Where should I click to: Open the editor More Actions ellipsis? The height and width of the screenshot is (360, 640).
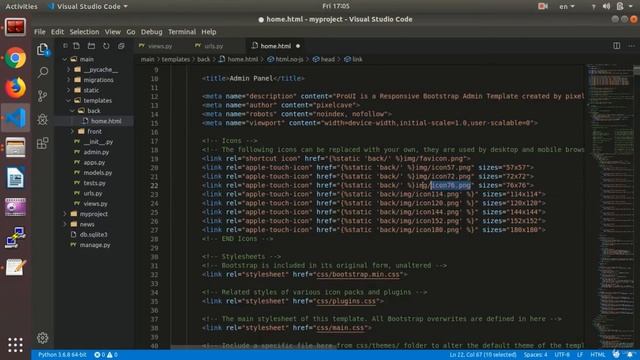(x=631, y=46)
